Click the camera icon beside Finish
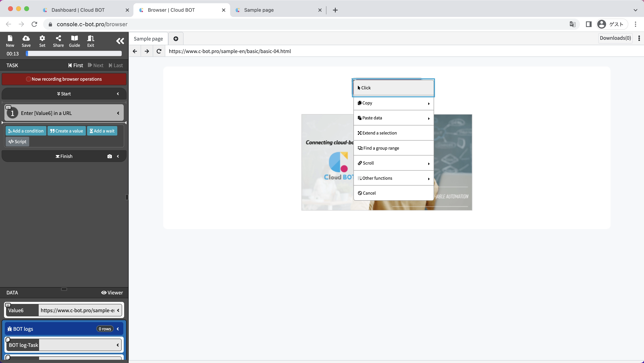The image size is (644, 363). coord(109,156)
